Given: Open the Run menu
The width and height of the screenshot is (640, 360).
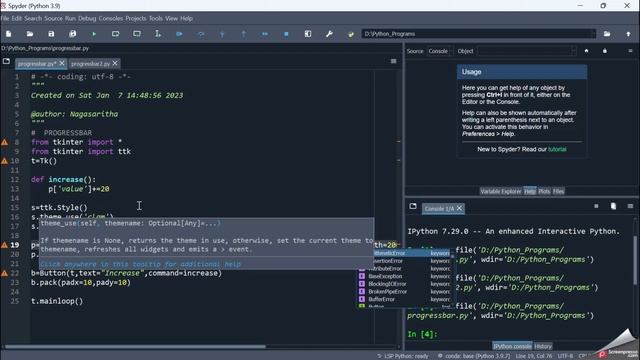Looking at the screenshot, I should coord(70,18).
